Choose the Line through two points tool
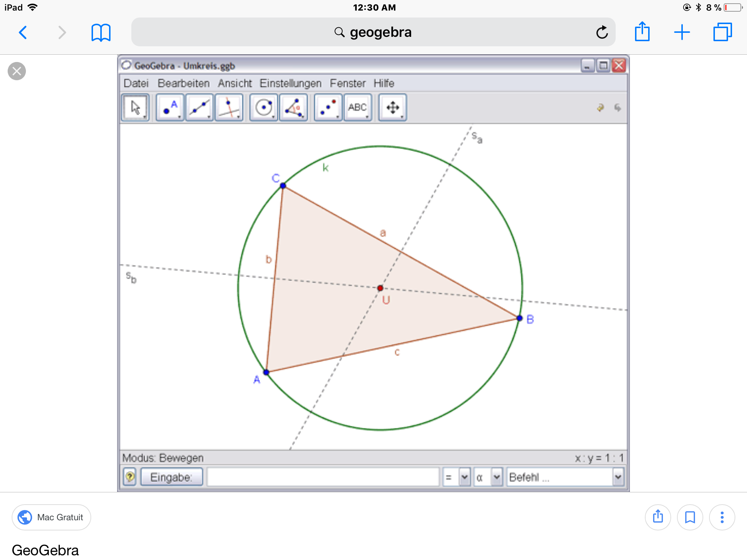The width and height of the screenshot is (747, 560). pos(200,108)
